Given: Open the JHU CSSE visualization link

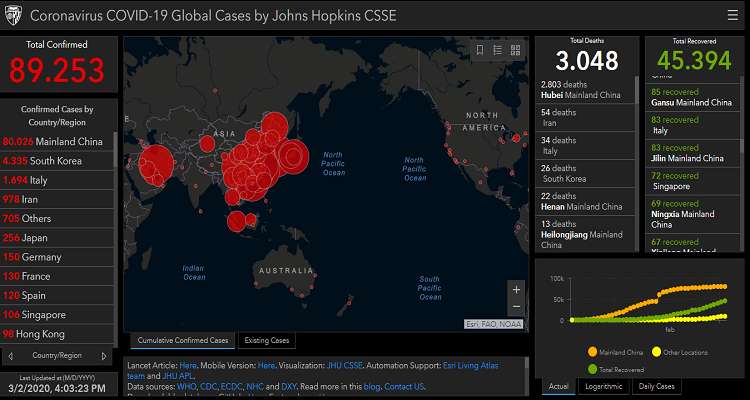Looking at the screenshot, I should (x=346, y=366).
